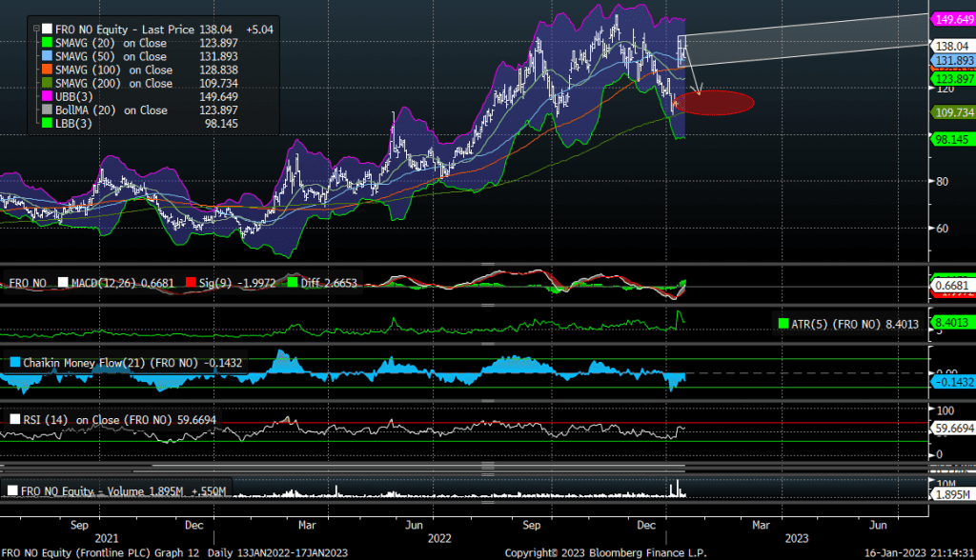Click the 60 price level on y-axis

943,229
